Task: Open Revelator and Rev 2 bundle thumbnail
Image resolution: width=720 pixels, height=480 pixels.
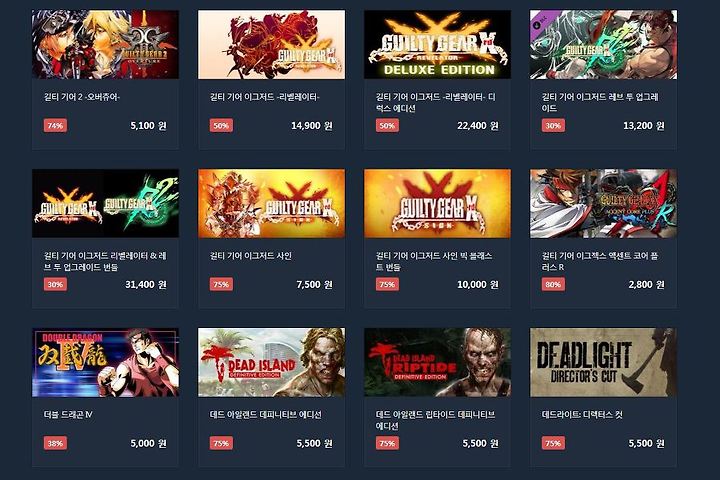Action: pos(105,203)
